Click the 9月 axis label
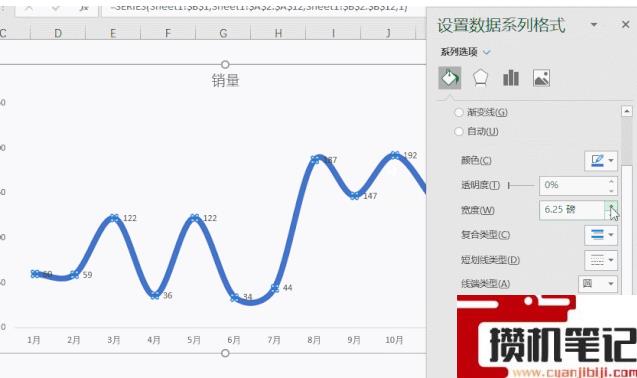637x378 pixels. [354, 340]
